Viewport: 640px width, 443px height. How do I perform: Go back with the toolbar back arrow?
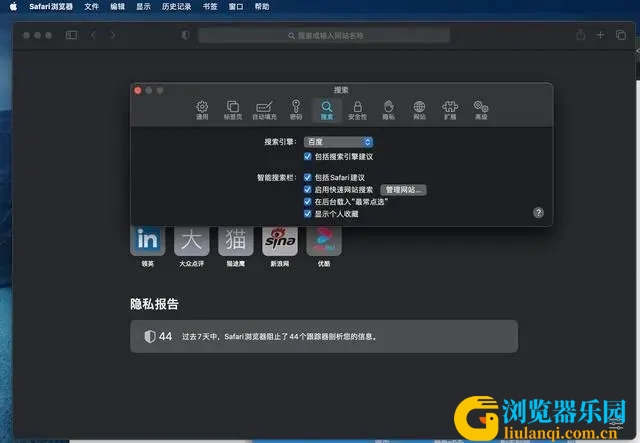pos(93,35)
